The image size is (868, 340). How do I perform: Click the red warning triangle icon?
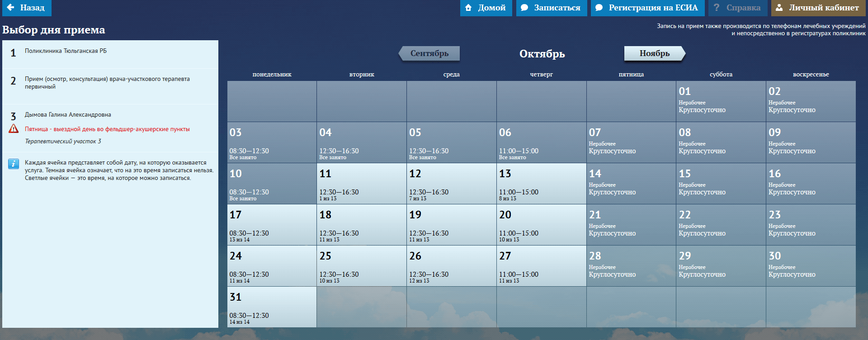click(x=14, y=129)
